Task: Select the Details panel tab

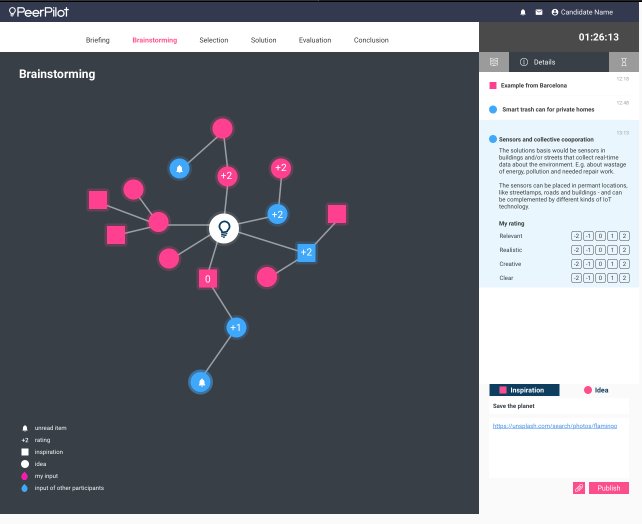Action: 559,62
